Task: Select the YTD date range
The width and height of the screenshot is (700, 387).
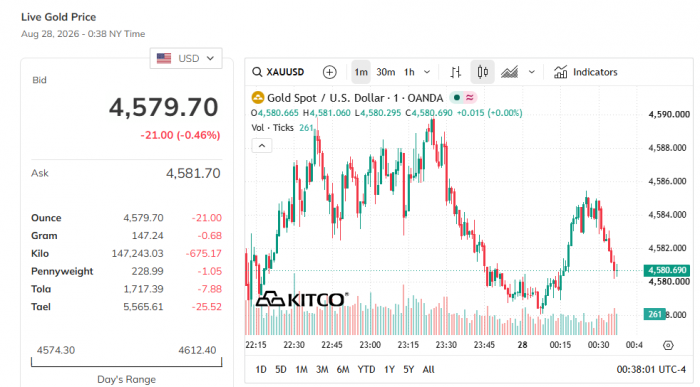Action: point(366,370)
